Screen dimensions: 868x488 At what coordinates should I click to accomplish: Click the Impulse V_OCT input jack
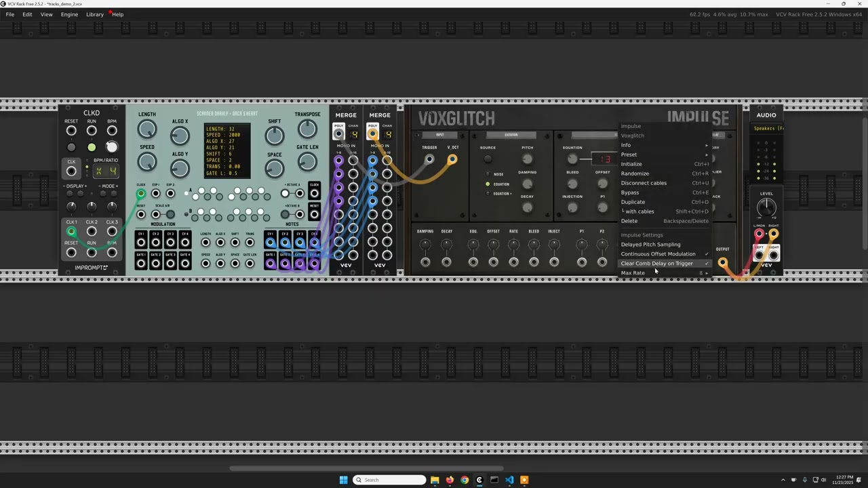pyautogui.click(x=452, y=160)
